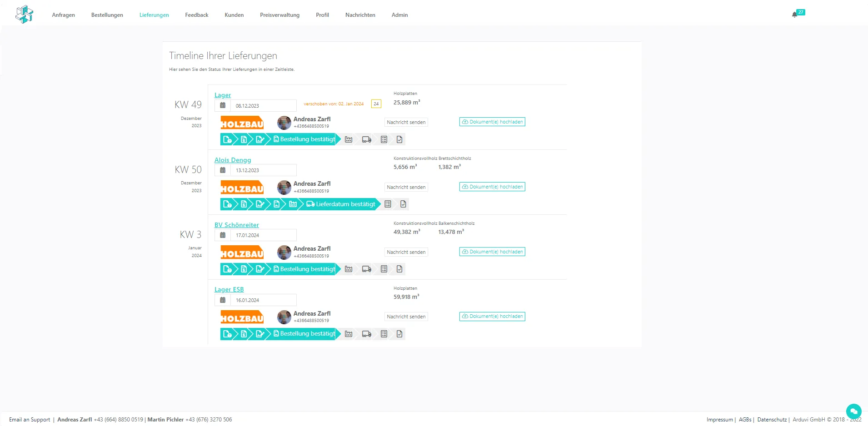The image size is (868, 426).
Task: Navigate to Kunden
Action: [x=234, y=15]
